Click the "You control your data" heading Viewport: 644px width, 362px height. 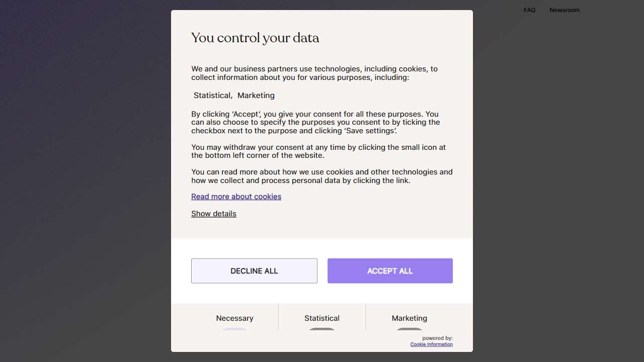pos(255,38)
